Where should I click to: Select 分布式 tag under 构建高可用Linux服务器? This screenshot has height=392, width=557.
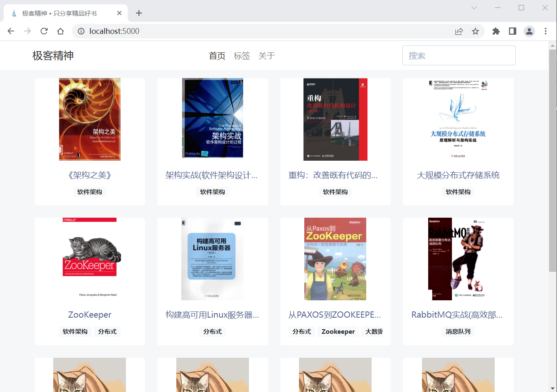coord(213,331)
